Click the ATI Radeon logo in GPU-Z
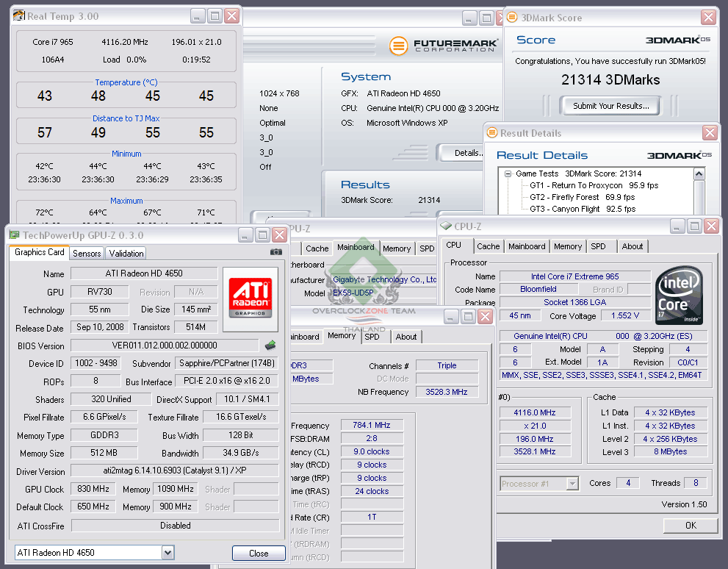Viewport: 728px width, 569px height. pos(251,298)
